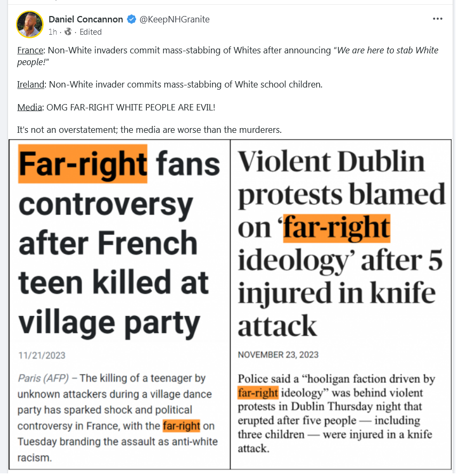Click the underlined Media text
This screenshot has width=458, height=476.
coord(30,108)
